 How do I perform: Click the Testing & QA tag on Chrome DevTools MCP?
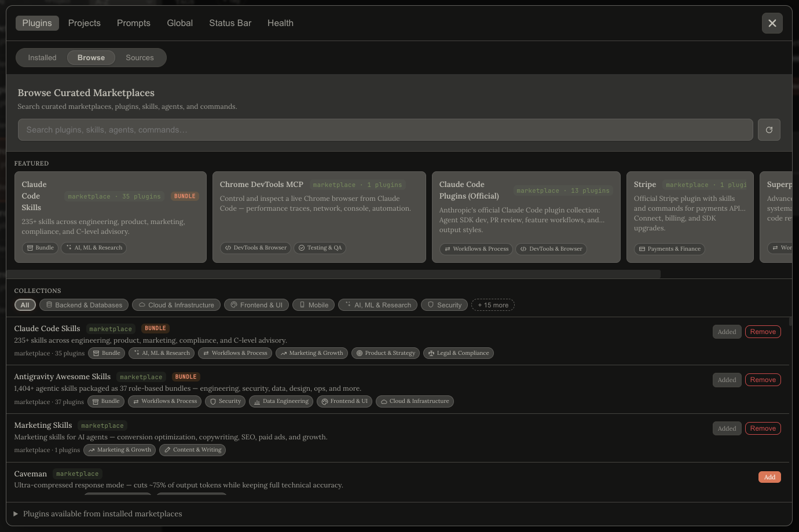[x=320, y=248]
